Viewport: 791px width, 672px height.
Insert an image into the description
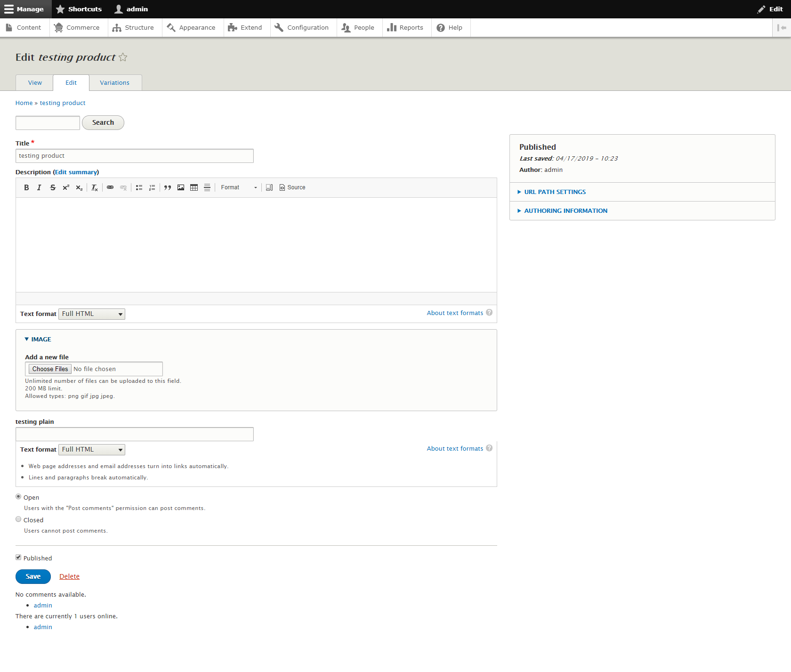(181, 187)
